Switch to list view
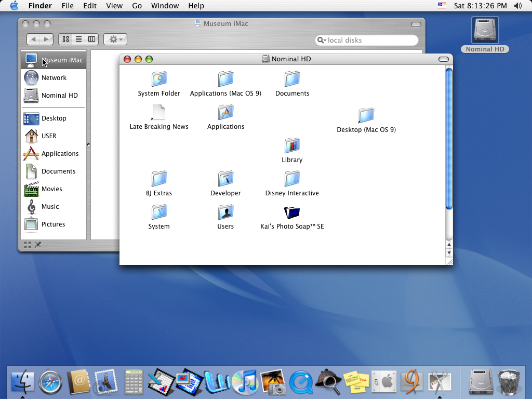532x399 pixels. 78,39
